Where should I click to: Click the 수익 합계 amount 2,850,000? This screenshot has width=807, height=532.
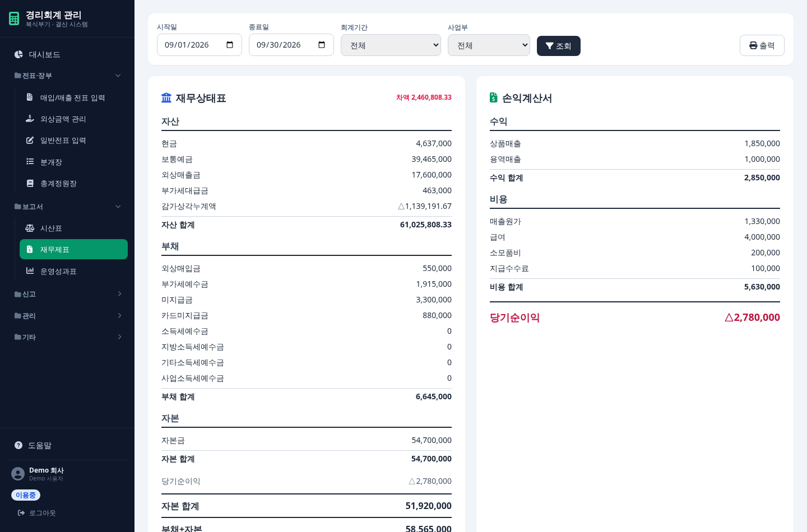point(762,178)
